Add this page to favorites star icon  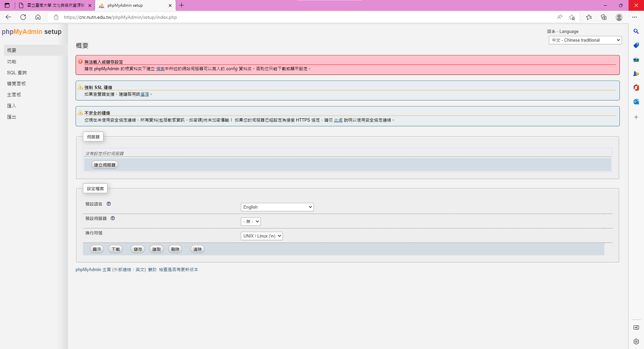(x=572, y=17)
